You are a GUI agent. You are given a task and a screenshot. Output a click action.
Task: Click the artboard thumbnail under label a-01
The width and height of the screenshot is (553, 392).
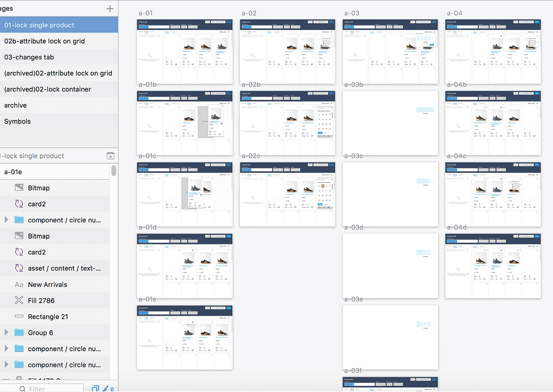click(x=185, y=51)
